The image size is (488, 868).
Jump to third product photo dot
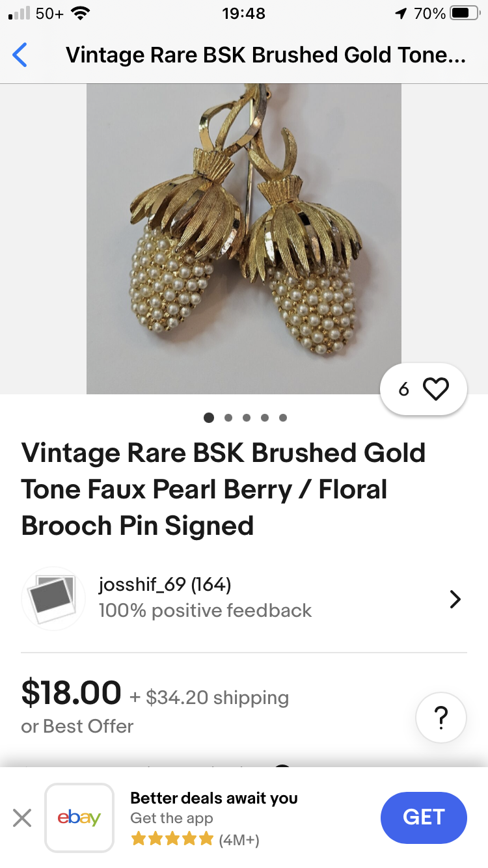pyautogui.click(x=247, y=418)
